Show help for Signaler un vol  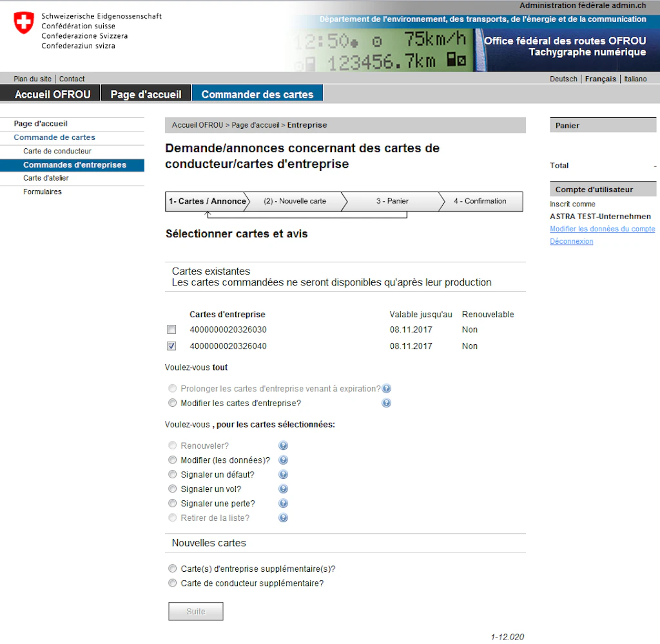284,489
